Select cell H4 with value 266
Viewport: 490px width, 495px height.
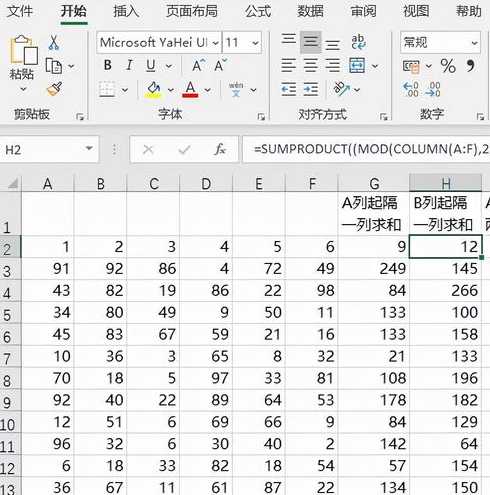pos(445,291)
